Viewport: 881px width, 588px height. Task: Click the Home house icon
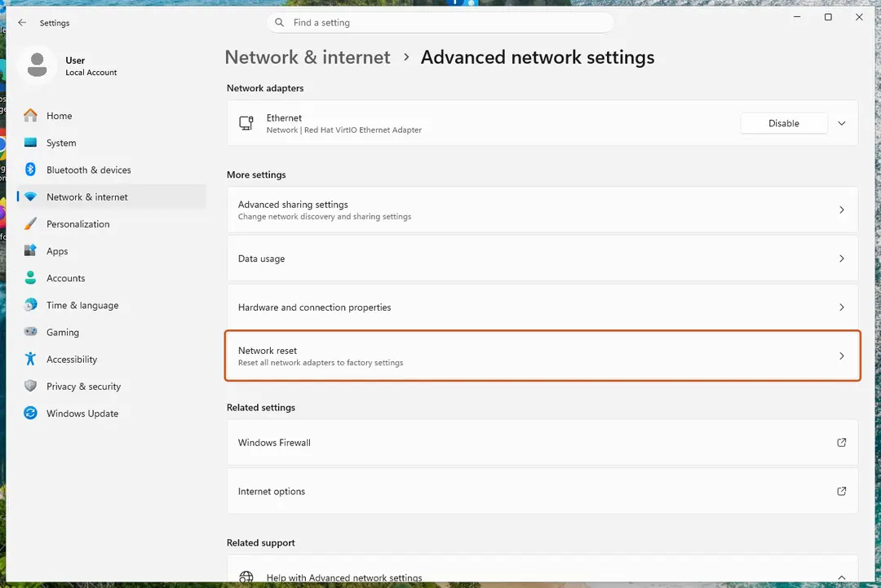[30, 115]
